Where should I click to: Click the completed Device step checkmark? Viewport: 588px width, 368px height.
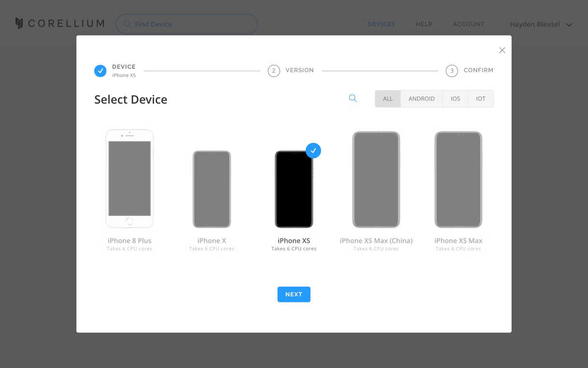(101, 71)
